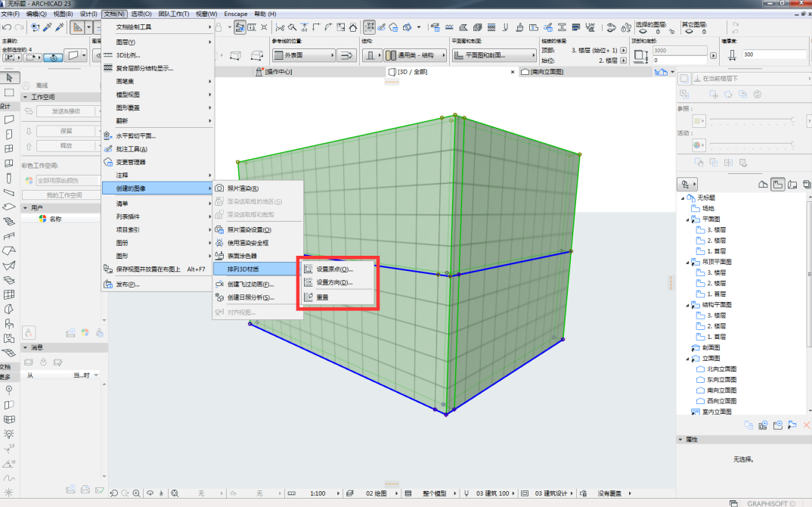Screen dimensions: 812x507
Task: Open the 外表面 reference line dropdown
Action: pyautogui.click(x=304, y=55)
